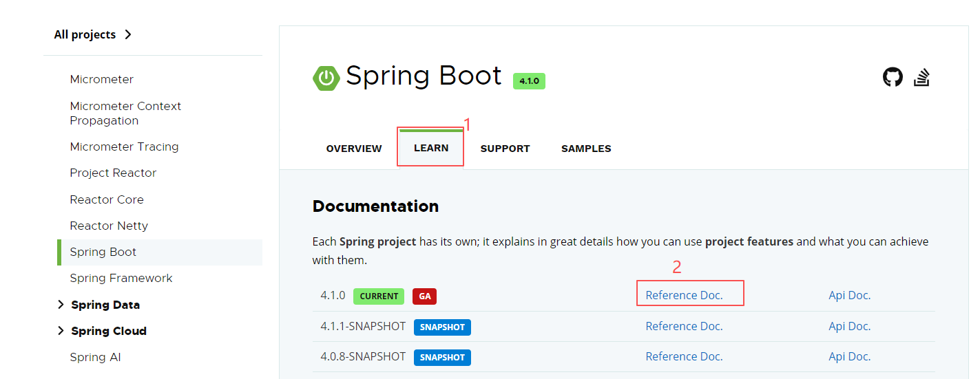The width and height of the screenshot is (980, 379).
Task: Click the green CURRENT badge
Action: [379, 296]
